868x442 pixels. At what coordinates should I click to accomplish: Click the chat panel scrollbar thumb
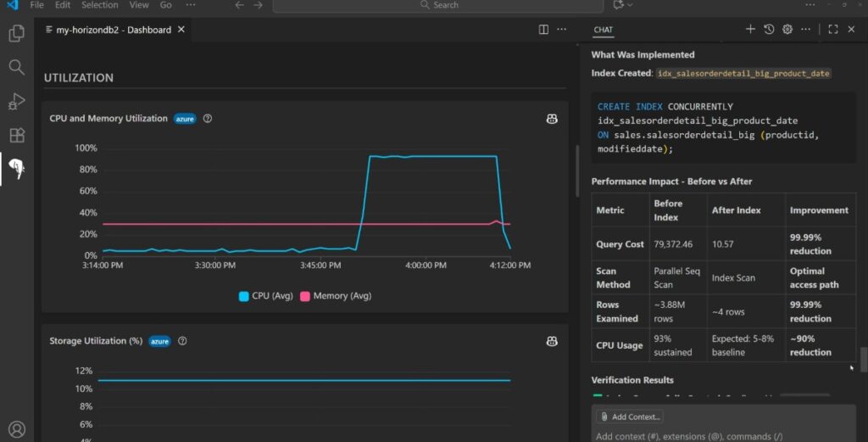point(863,360)
